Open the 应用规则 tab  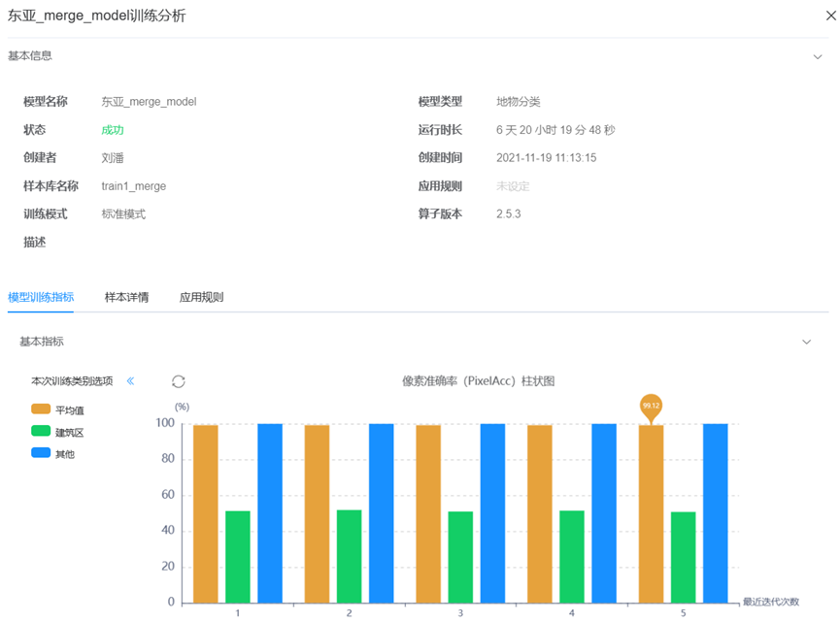[x=200, y=297]
